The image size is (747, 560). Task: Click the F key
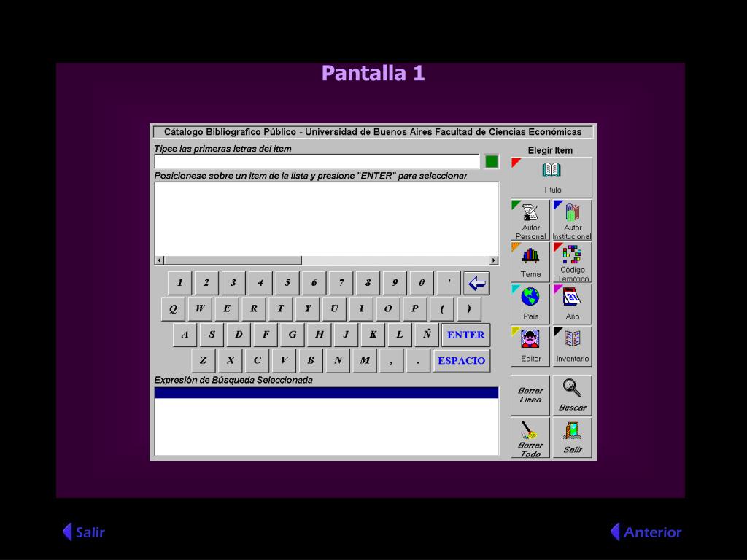(266, 335)
